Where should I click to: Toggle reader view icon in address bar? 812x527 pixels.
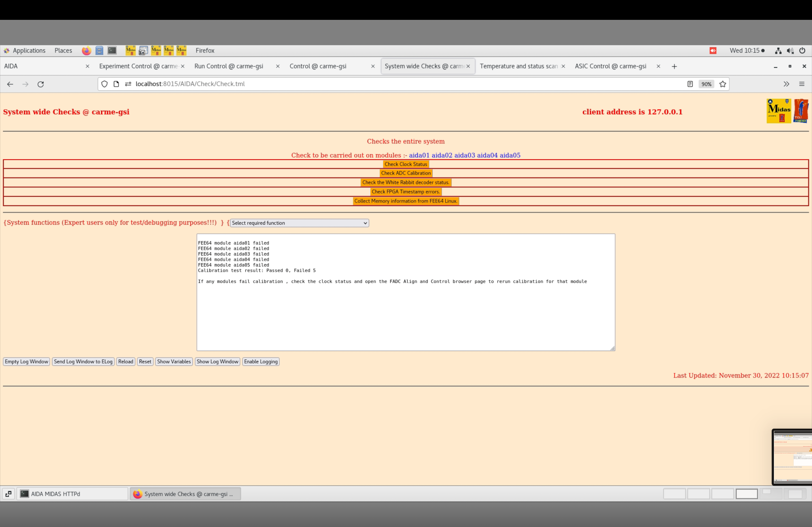[690, 84]
